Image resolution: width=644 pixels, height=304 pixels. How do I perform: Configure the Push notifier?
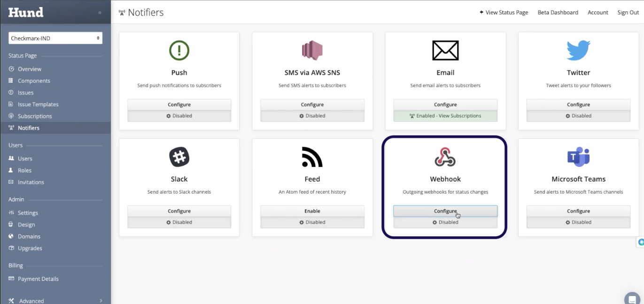point(179,104)
